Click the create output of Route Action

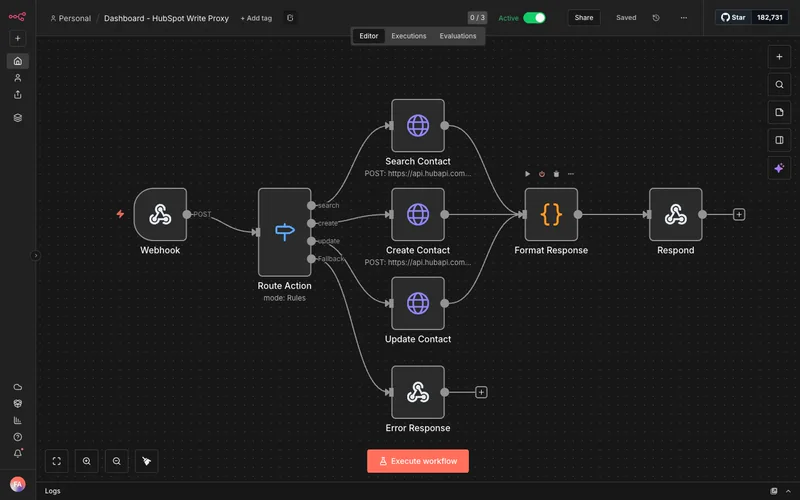[x=311, y=223]
